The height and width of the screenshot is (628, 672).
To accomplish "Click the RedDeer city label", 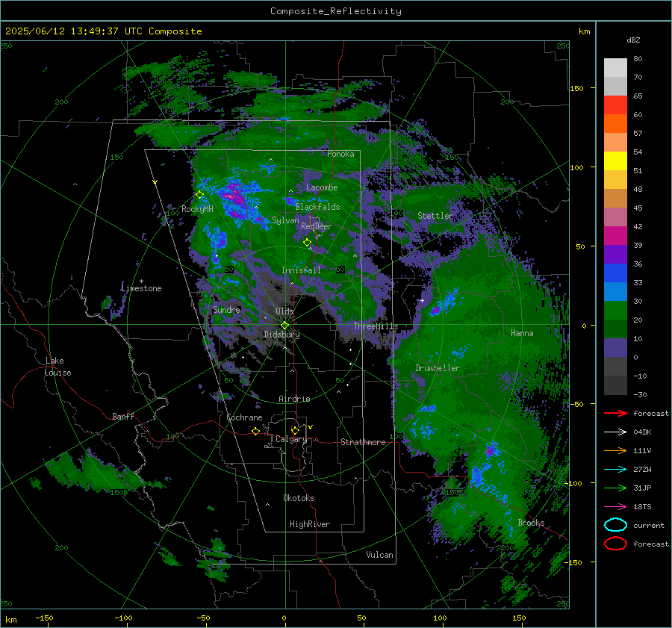I will point(317,226).
